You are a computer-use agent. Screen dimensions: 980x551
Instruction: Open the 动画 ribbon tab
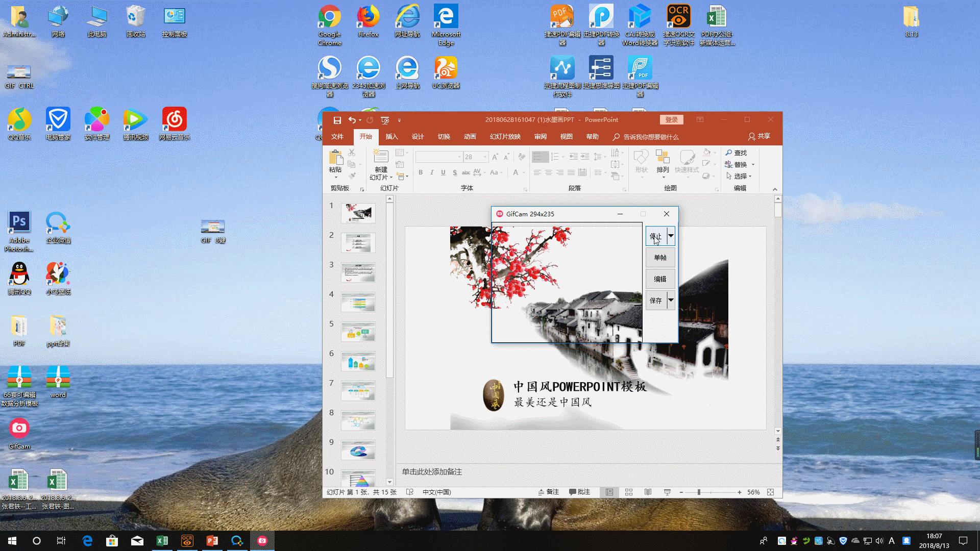click(470, 137)
